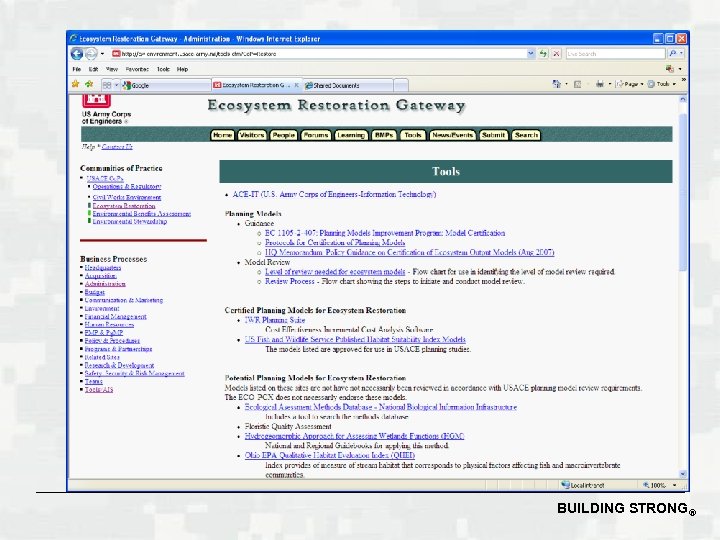Open the Review Process link
The height and width of the screenshot is (540, 720).
289,281
